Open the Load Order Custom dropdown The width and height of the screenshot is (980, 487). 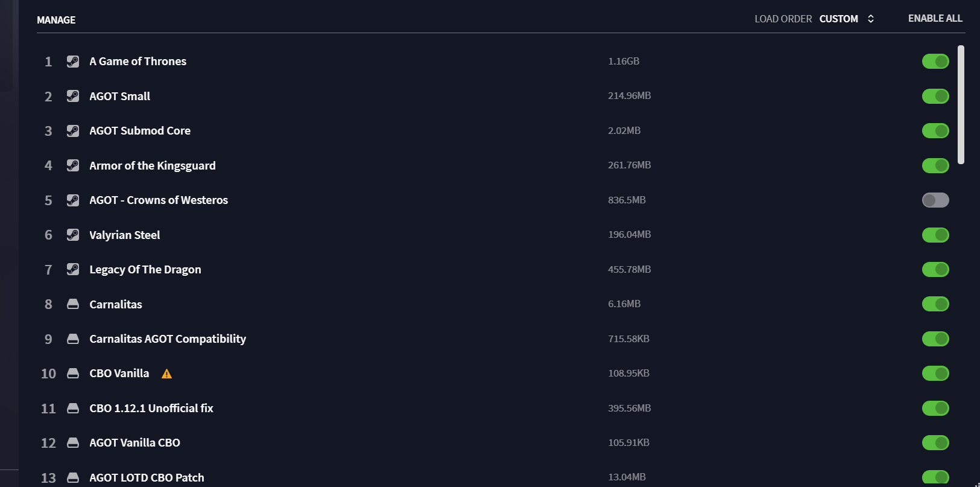(846, 19)
